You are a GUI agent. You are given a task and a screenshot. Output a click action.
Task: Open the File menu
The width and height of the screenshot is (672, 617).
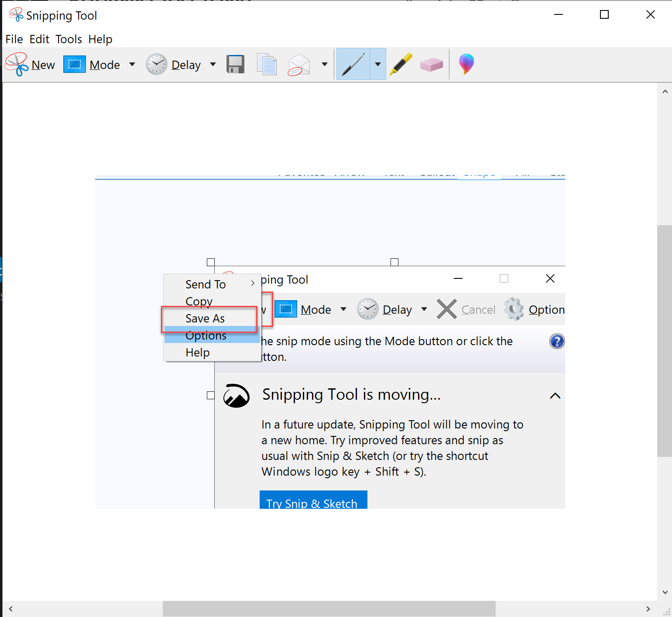click(x=14, y=39)
